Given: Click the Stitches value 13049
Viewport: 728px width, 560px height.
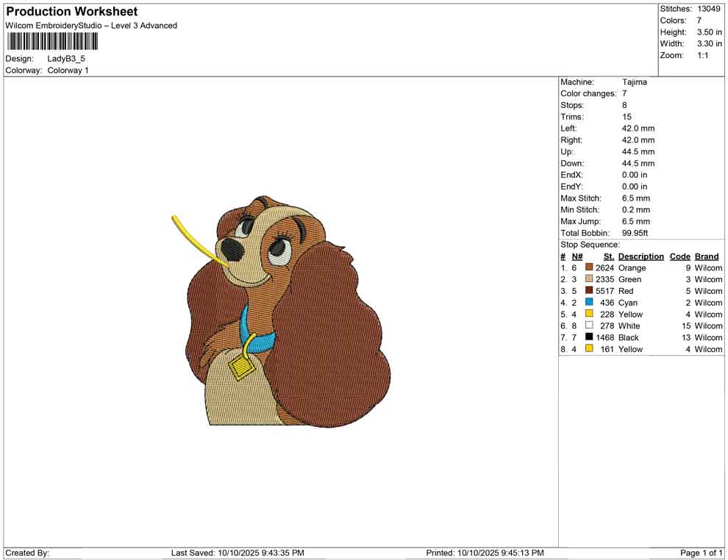Looking at the screenshot, I should (708, 9).
